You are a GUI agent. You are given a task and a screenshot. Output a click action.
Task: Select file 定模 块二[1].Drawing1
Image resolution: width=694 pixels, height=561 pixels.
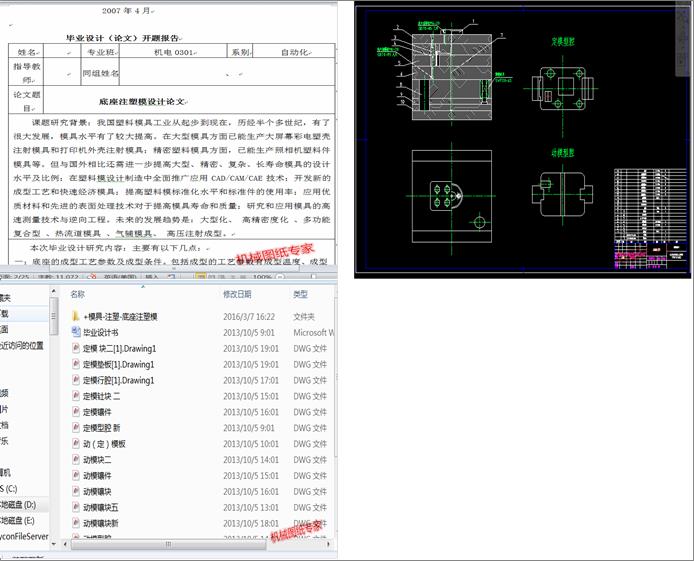click(x=120, y=348)
